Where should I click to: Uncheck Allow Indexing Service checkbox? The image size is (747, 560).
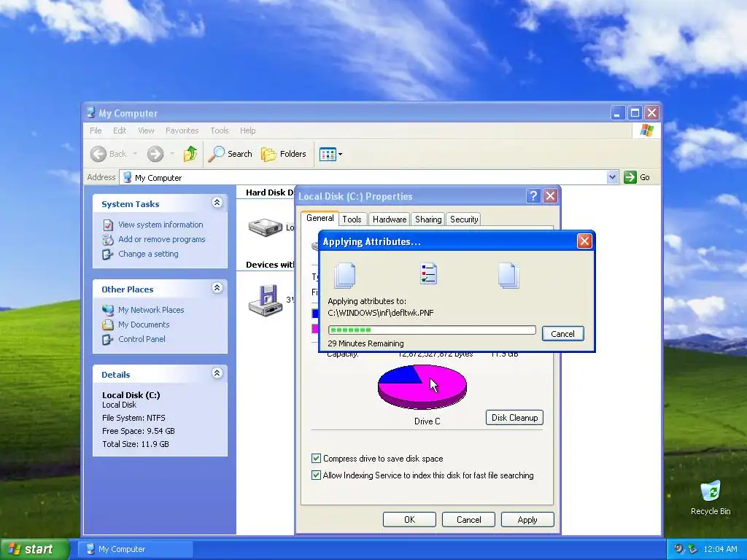tap(316, 475)
